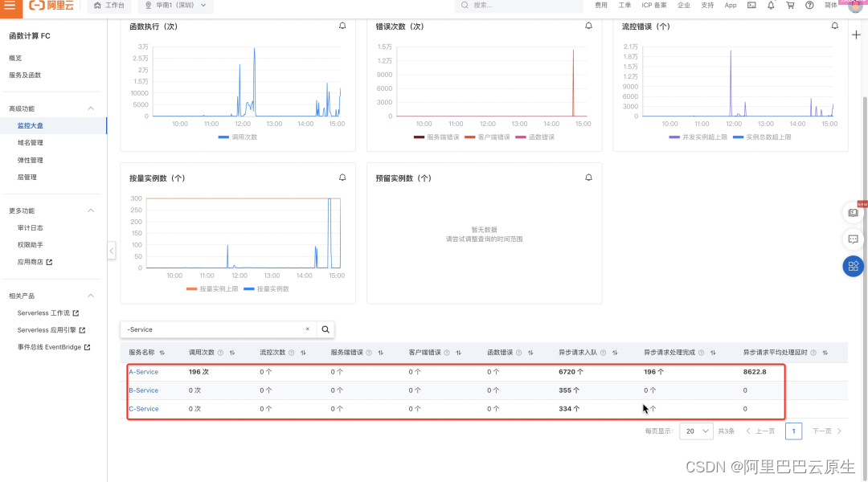The height and width of the screenshot is (482, 868).
Task: Open the C-Service link
Action: tap(143, 409)
